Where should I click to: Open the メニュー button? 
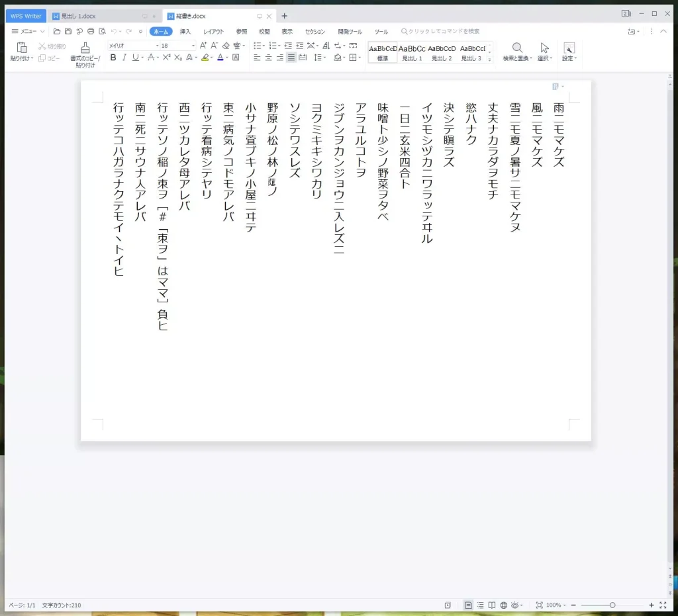tap(28, 31)
